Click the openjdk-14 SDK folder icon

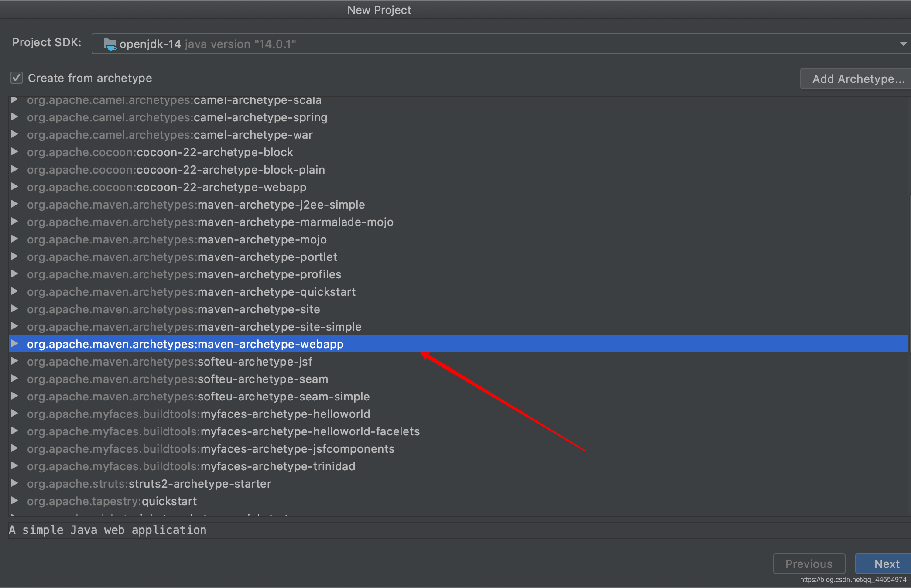point(110,44)
